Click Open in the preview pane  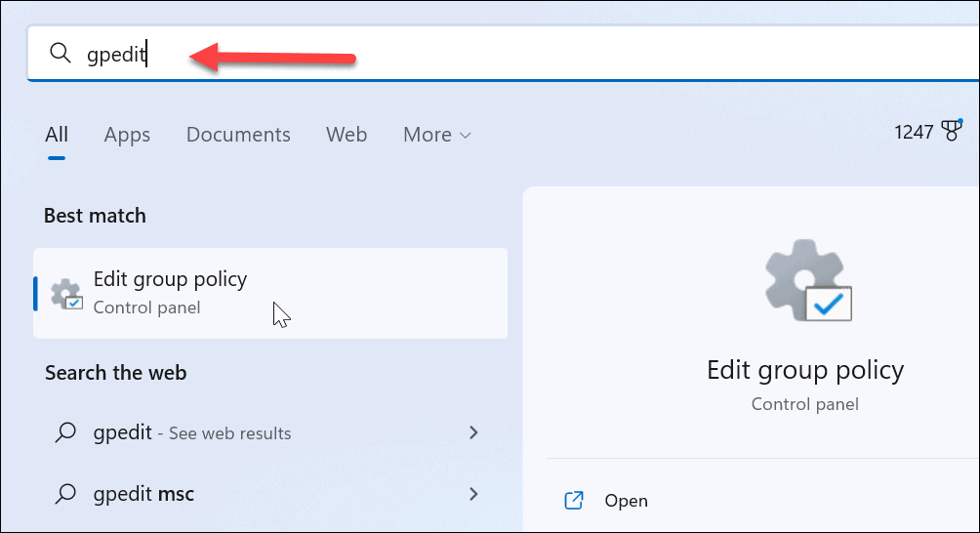tap(626, 501)
